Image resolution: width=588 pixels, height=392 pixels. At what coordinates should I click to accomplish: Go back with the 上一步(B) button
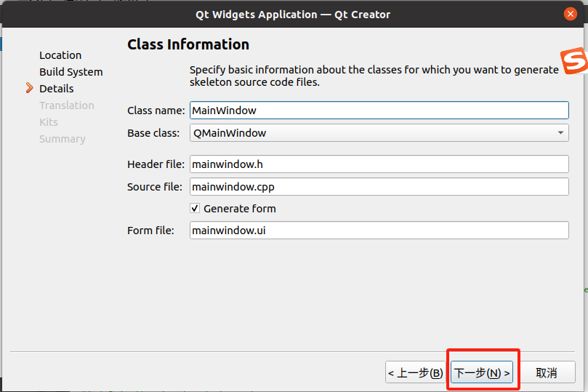click(x=415, y=372)
